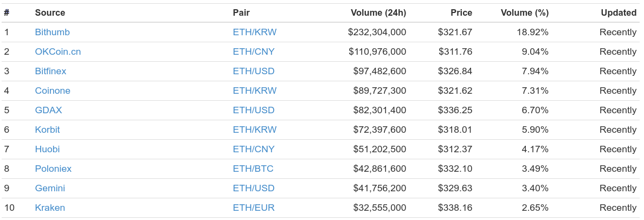
Task: Open the Coinone exchange link
Action: (x=53, y=90)
